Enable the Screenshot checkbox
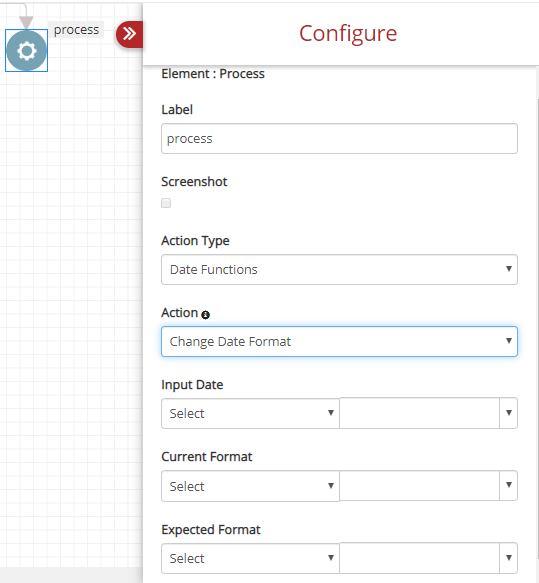 [166, 203]
